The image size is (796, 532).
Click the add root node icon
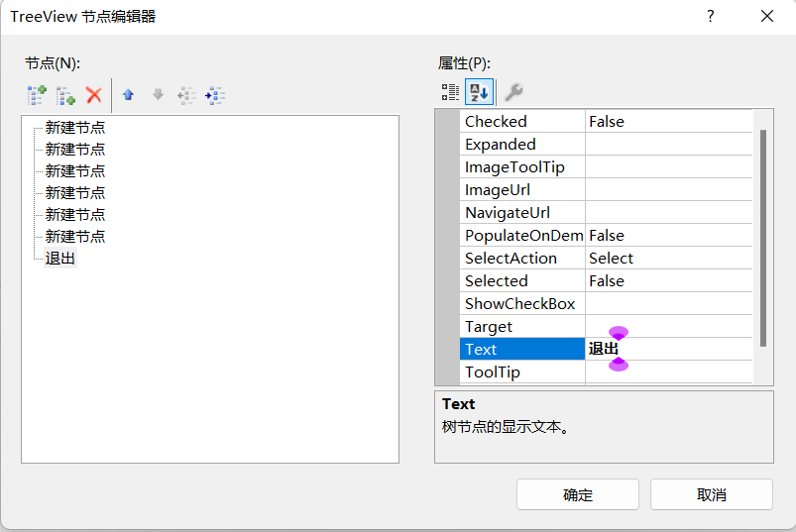click(37, 95)
